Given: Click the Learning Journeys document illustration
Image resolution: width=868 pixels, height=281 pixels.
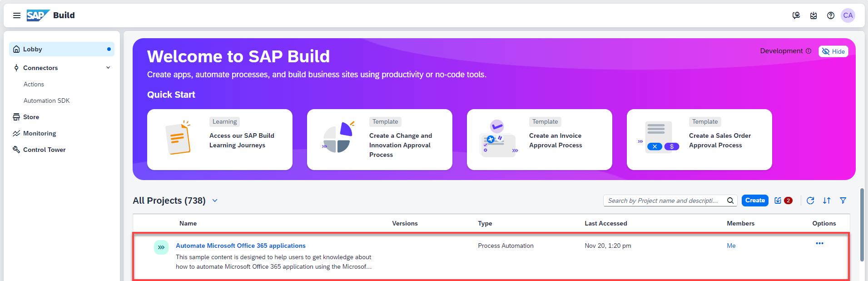Looking at the screenshot, I should click(x=179, y=138).
